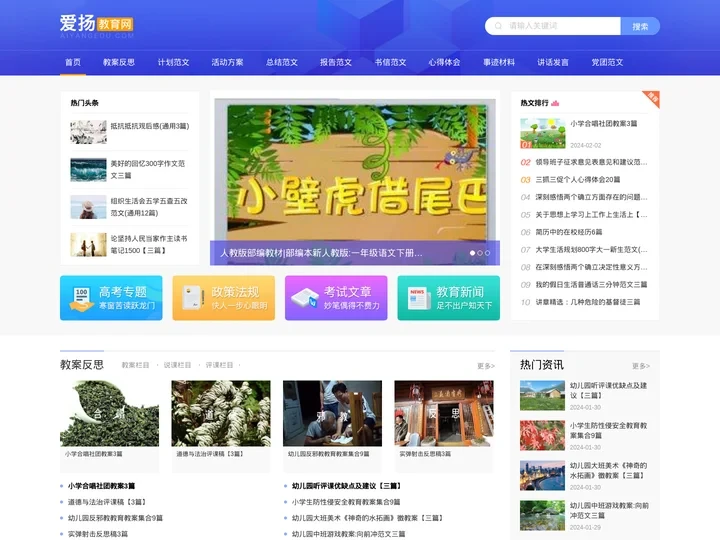
Task: Switch to the 说课栏目 sub-category
Action: [x=177, y=366]
